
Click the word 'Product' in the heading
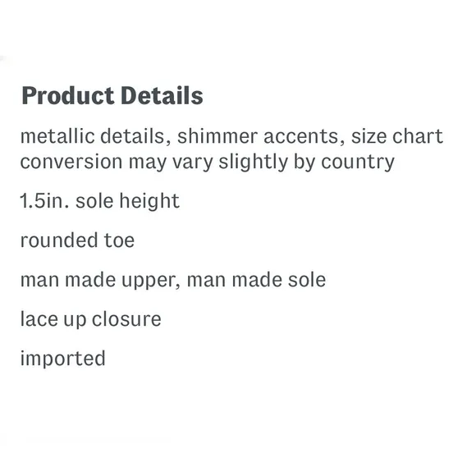(67, 96)
